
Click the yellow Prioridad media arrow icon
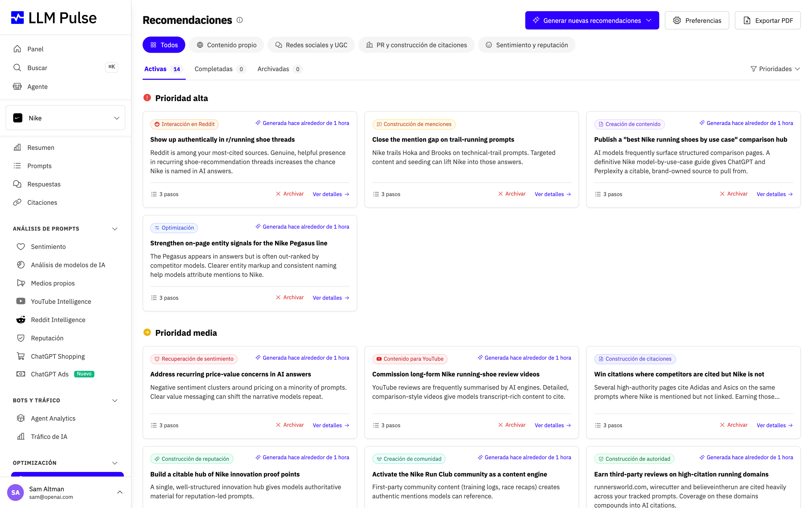147,333
